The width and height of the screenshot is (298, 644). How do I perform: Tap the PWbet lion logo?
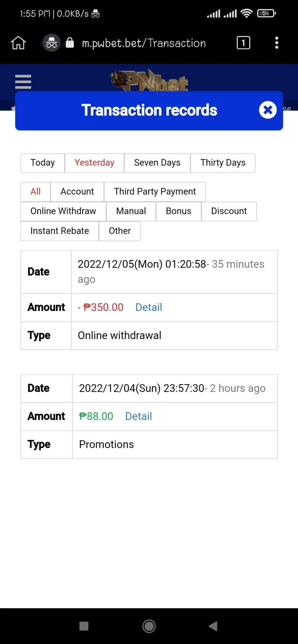click(149, 80)
